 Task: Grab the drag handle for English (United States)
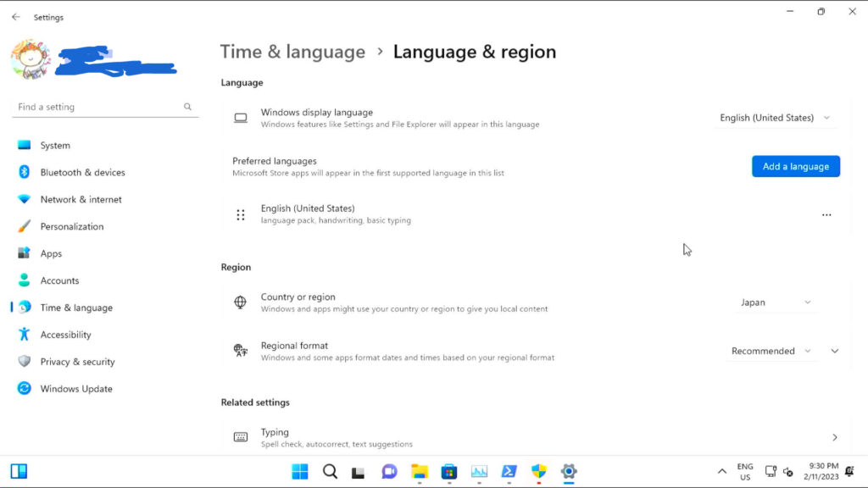tap(240, 214)
